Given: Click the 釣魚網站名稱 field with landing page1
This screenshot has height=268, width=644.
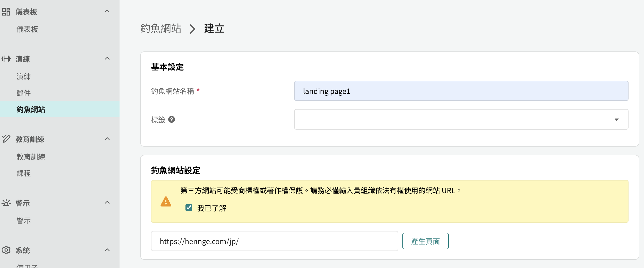Looking at the screenshot, I should (461, 91).
